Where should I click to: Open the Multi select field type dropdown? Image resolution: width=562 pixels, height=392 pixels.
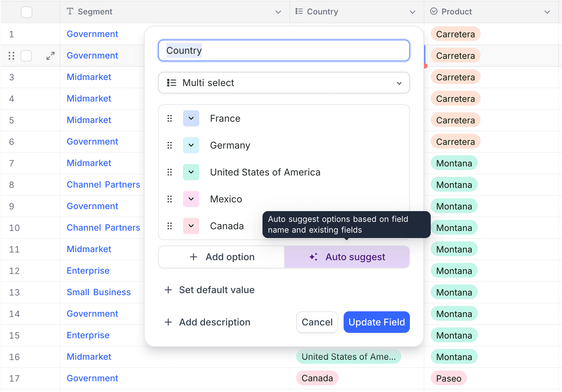tap(284, 83)
